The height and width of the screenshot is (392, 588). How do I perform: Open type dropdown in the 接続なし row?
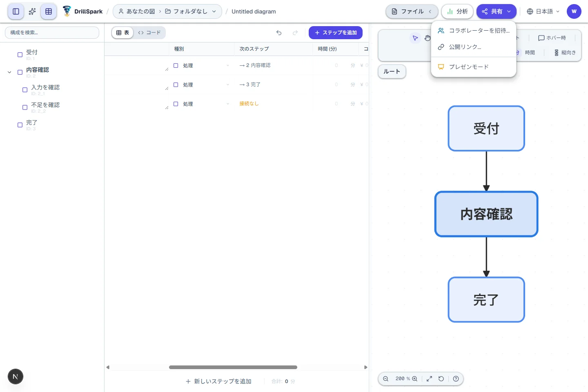click(x=202, y=104)
